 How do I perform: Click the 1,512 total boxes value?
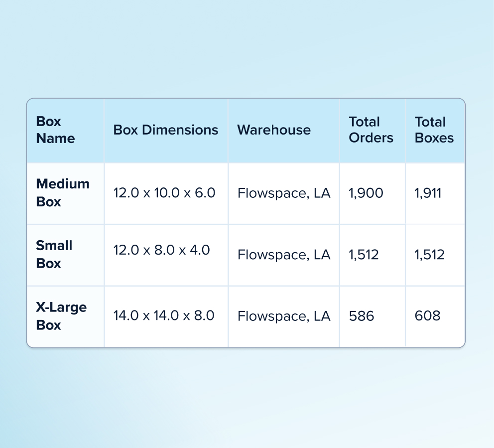429,255
